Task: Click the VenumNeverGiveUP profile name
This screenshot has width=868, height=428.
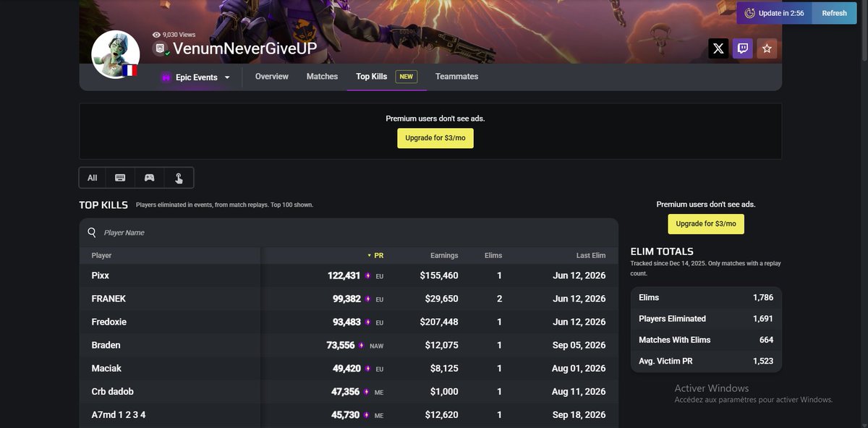Action: (x=245, y=48)
